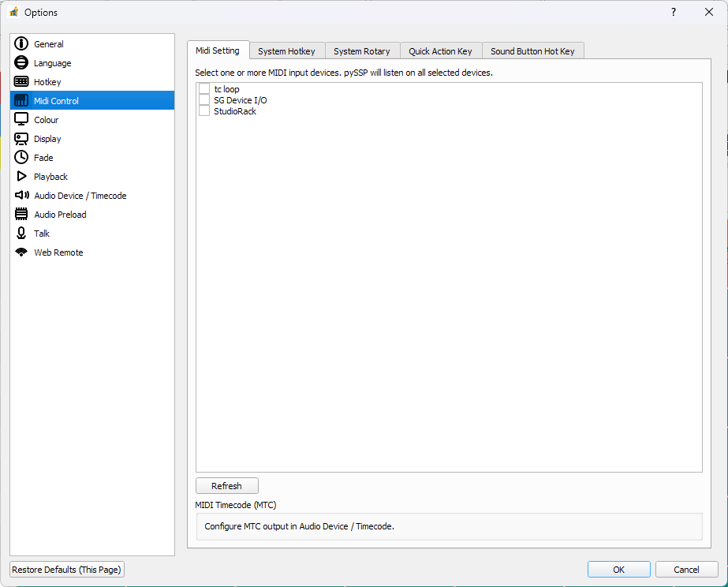
Task: Open the Audio Device / Timecode speaker icon
Action: [22, 195]
